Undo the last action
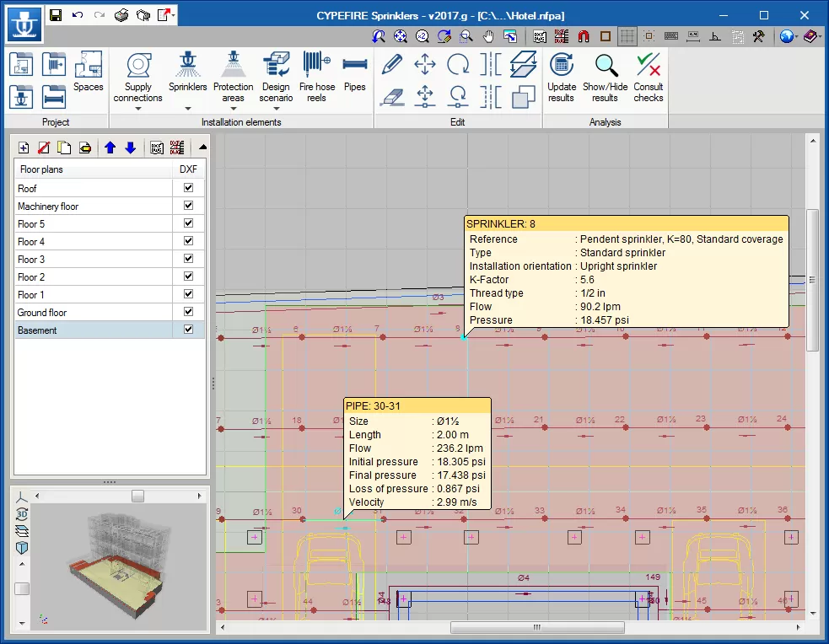Image resolution: width=829 pixels, height=644 pixels. click(78, 15)
